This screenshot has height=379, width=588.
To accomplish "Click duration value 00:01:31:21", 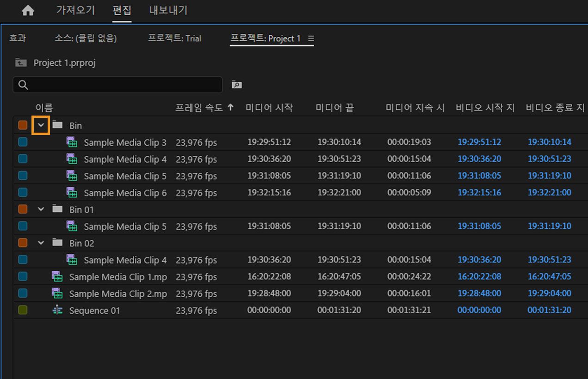I will [409, 310].
